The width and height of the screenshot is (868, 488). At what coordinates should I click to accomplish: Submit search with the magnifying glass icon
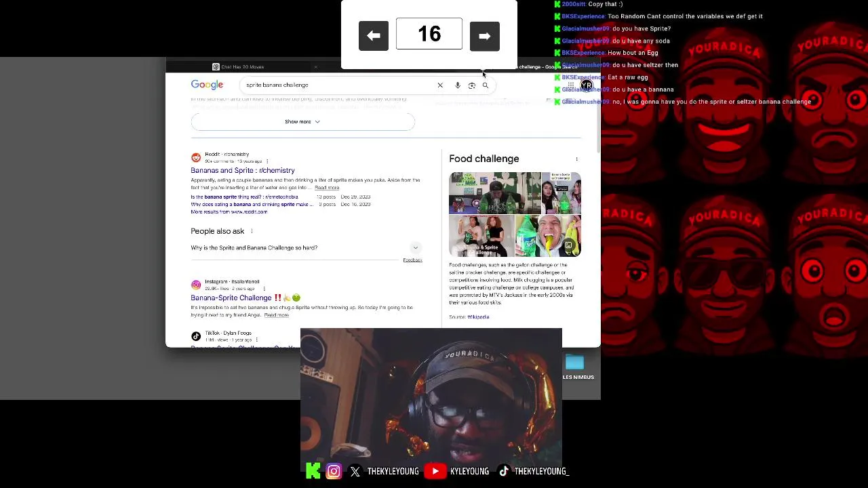coord(486,85)
